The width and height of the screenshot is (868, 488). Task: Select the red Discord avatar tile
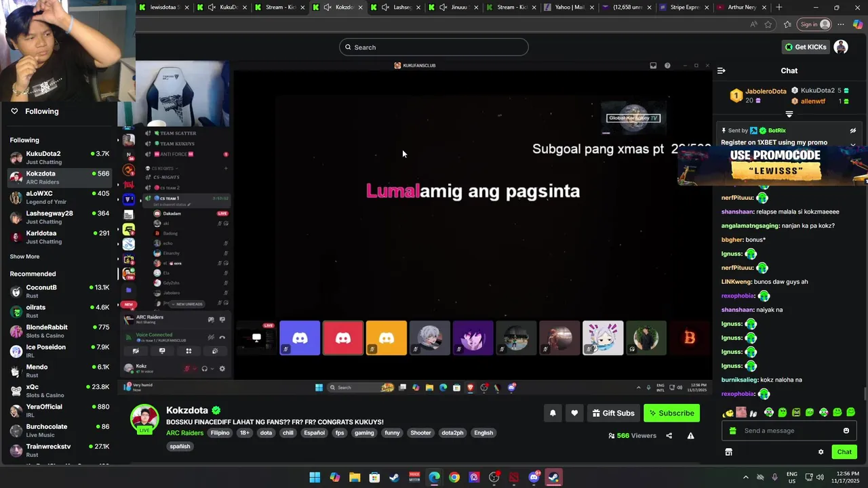point(343,338)
